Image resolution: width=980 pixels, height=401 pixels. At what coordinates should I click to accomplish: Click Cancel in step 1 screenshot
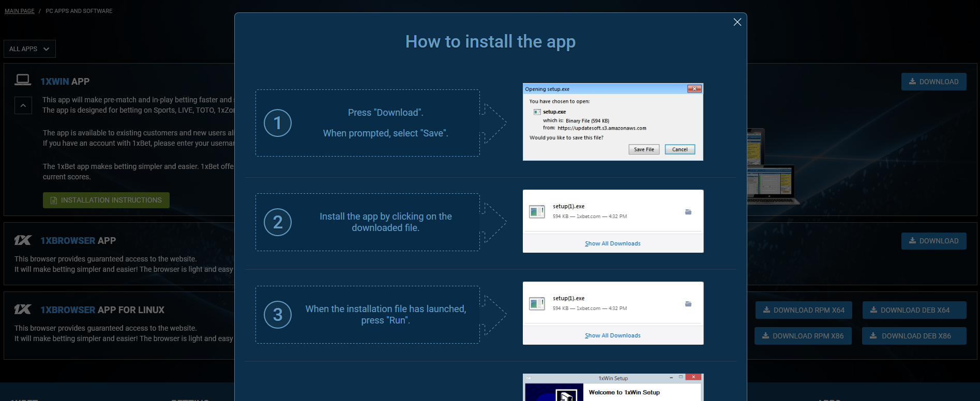pos(680,149)
